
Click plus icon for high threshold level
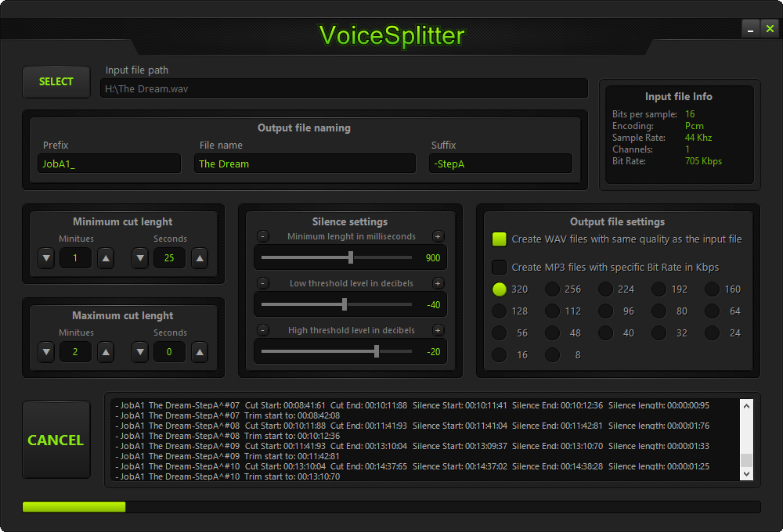tap(438, 330)
